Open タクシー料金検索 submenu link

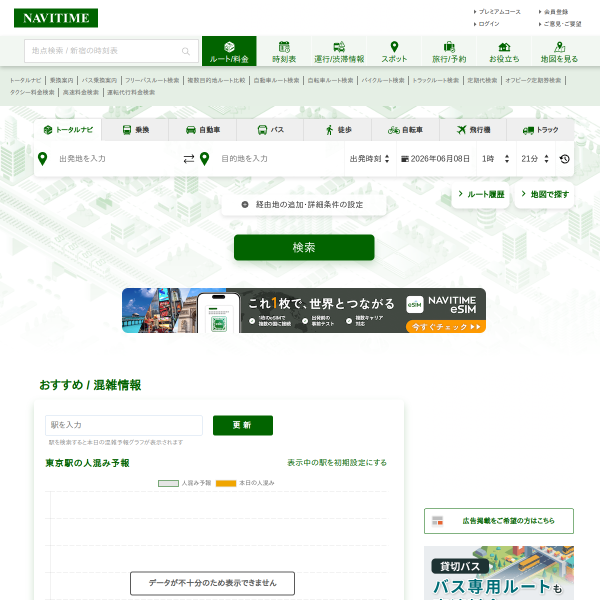pos(32,92)
